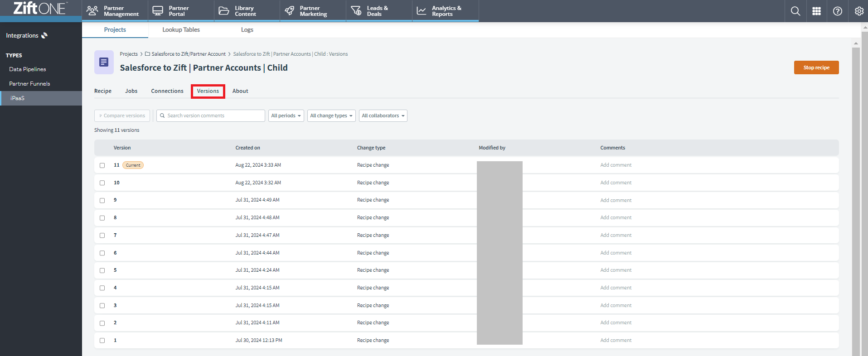Tick the checkbox for version 4
The width and height of the screenshot is (868, 356).
click(102, 288)
